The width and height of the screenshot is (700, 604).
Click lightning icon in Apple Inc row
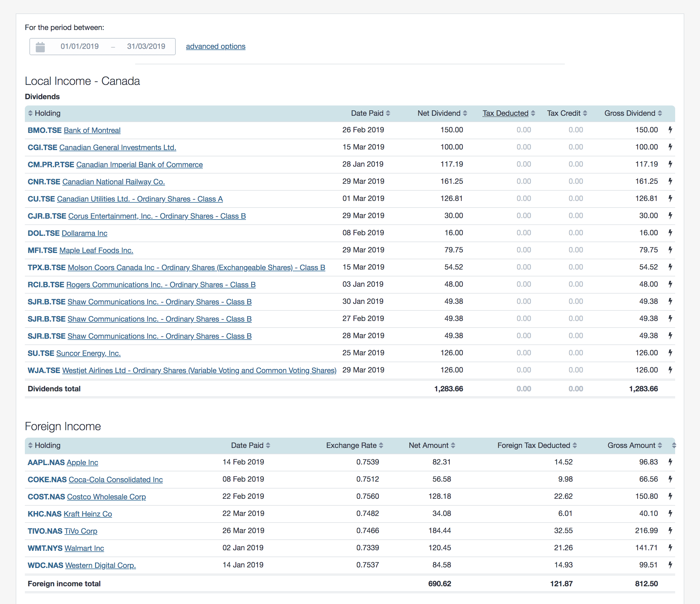670,462
